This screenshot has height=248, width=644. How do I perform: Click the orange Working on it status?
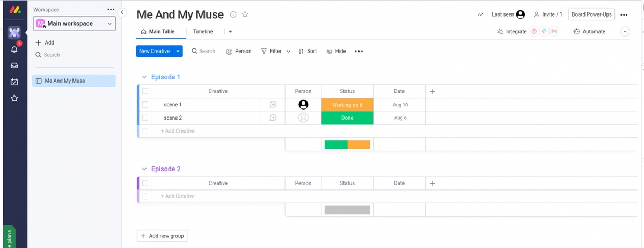(347, 105)
